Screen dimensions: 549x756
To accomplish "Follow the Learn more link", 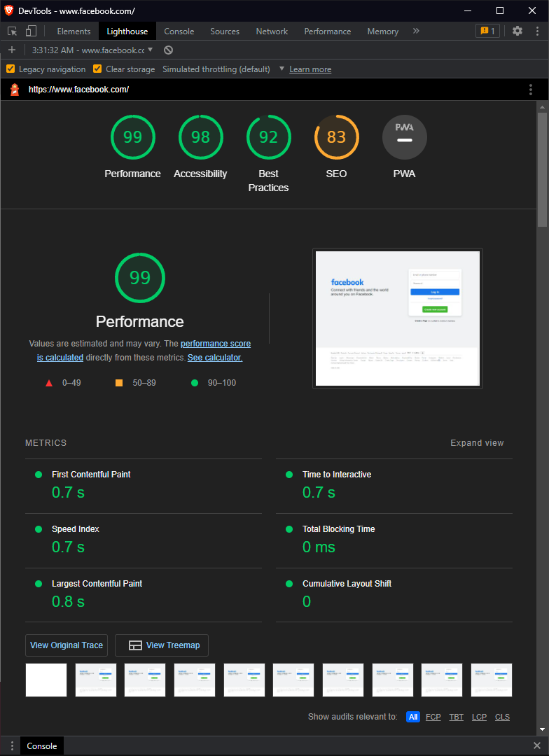I will [x=310, y=69].
